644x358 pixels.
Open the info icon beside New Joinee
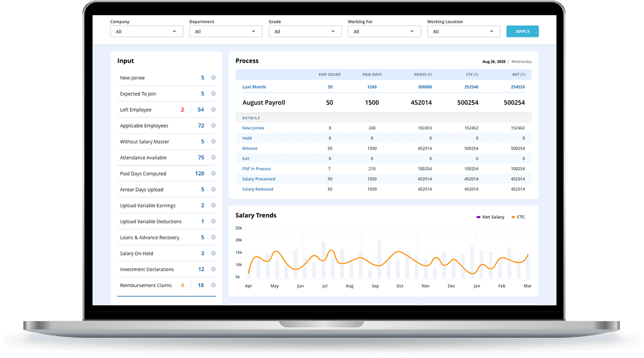coord(213,78)
